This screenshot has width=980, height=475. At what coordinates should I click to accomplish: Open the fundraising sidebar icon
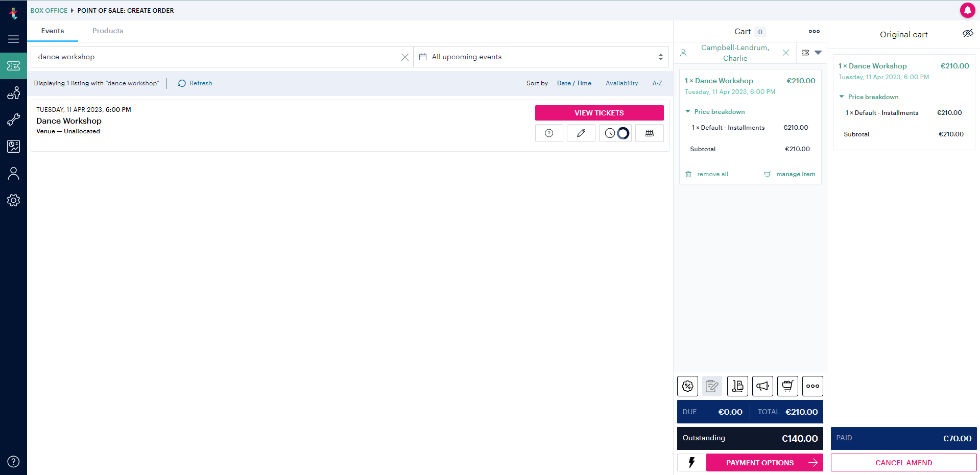13,93
